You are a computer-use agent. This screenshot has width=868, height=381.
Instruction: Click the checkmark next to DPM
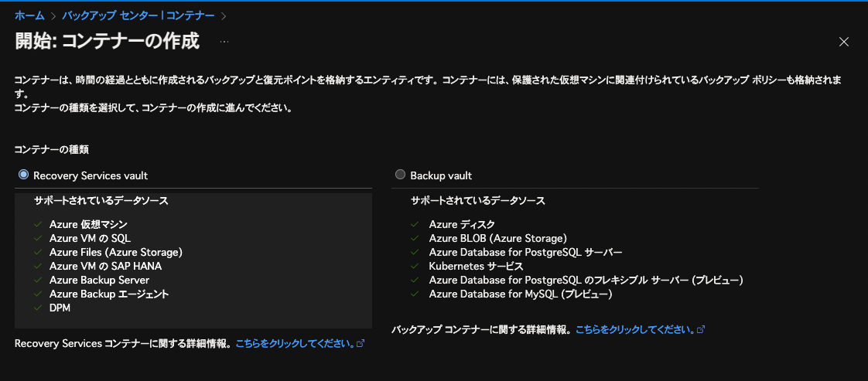[37, 308]
